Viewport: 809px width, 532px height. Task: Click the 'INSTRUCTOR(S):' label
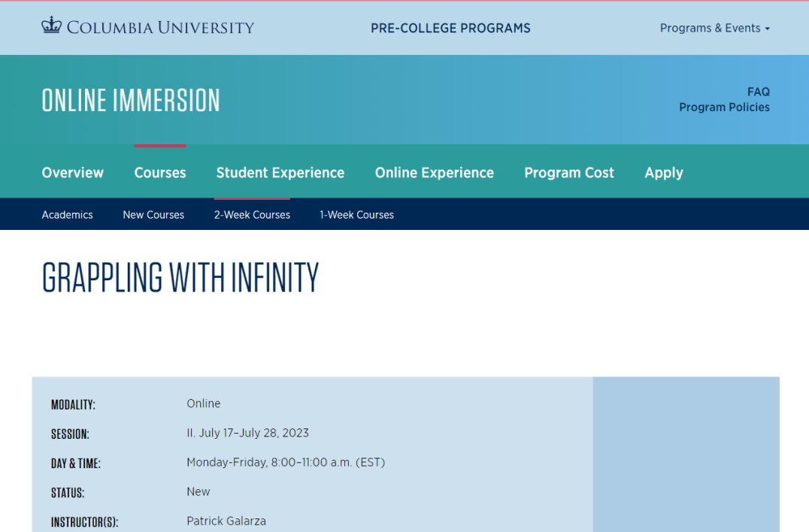(x=85, y=522)
